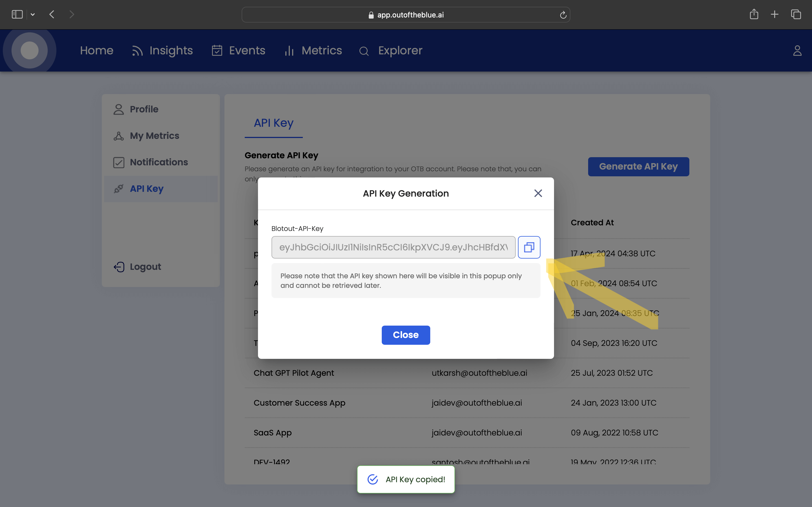The height and width of the screenshot is (507, 812).
Task: Open My Metrics in the sidebar
Action: click(154, 136)
